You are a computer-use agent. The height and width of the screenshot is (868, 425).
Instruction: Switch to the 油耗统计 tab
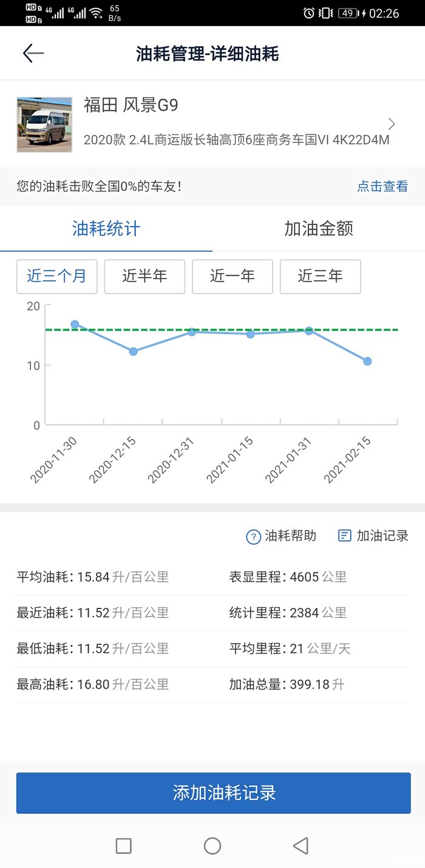(x=106, y=229)
